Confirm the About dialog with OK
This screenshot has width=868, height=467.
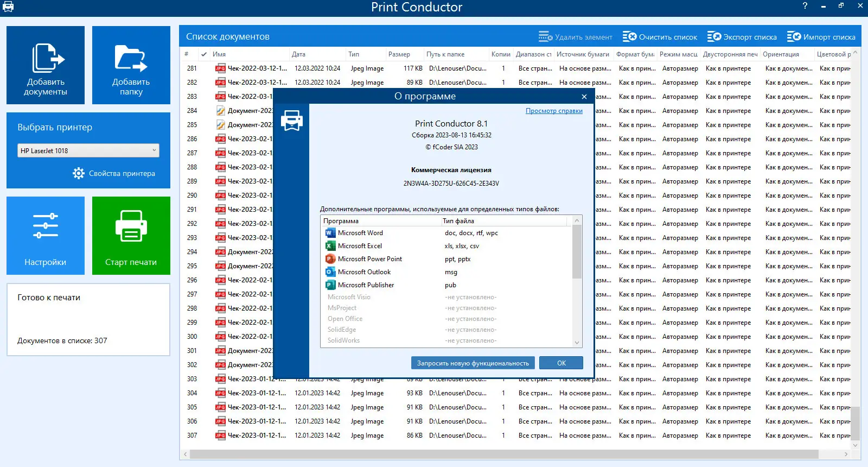tap(561, 363)
